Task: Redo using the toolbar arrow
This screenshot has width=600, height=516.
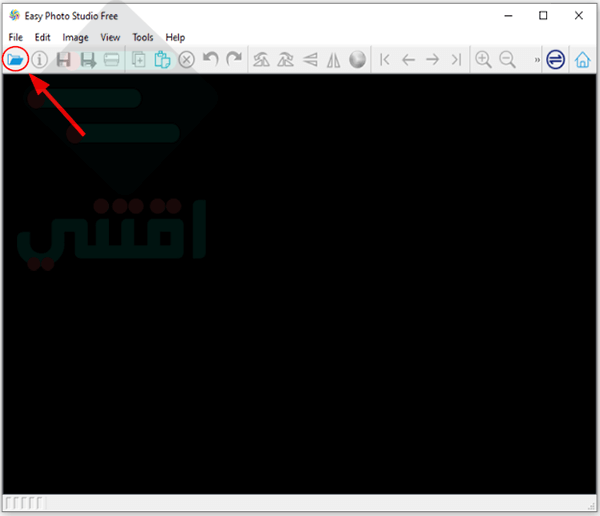Action: click(234, 59)
